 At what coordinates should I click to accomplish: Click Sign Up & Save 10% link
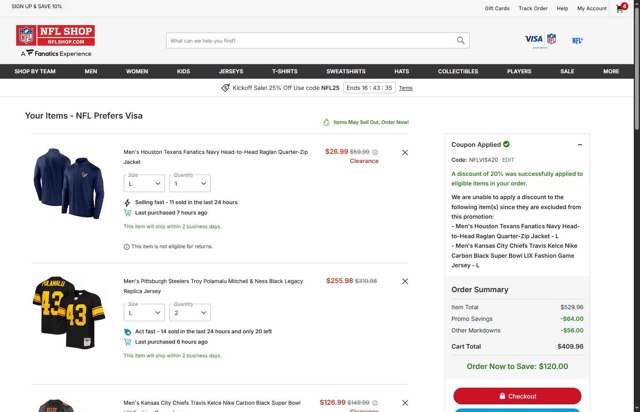[x=37, y=7]
